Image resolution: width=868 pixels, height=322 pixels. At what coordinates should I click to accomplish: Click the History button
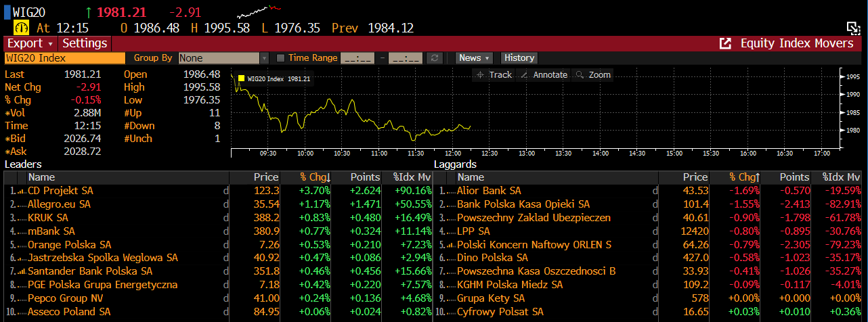tap(519, 58)
